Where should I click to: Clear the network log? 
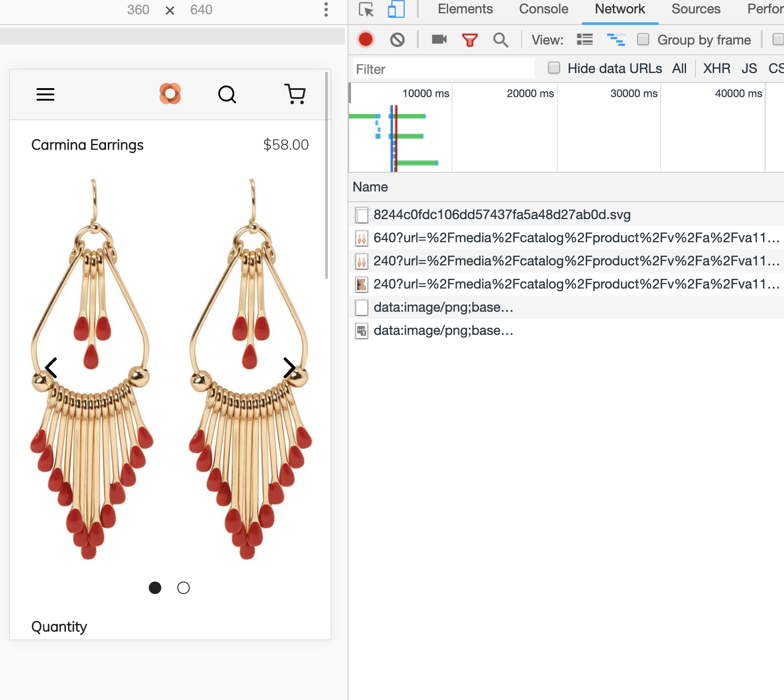coord(397,40)
